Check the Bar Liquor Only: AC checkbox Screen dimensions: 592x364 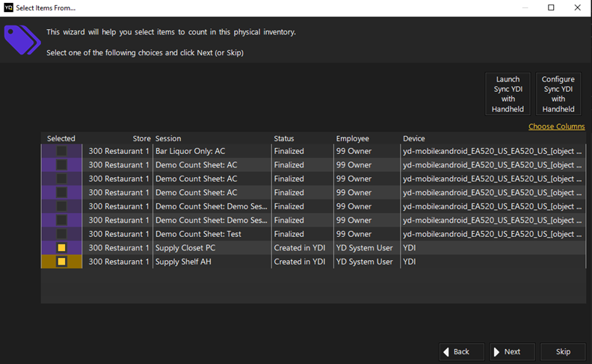61,151
